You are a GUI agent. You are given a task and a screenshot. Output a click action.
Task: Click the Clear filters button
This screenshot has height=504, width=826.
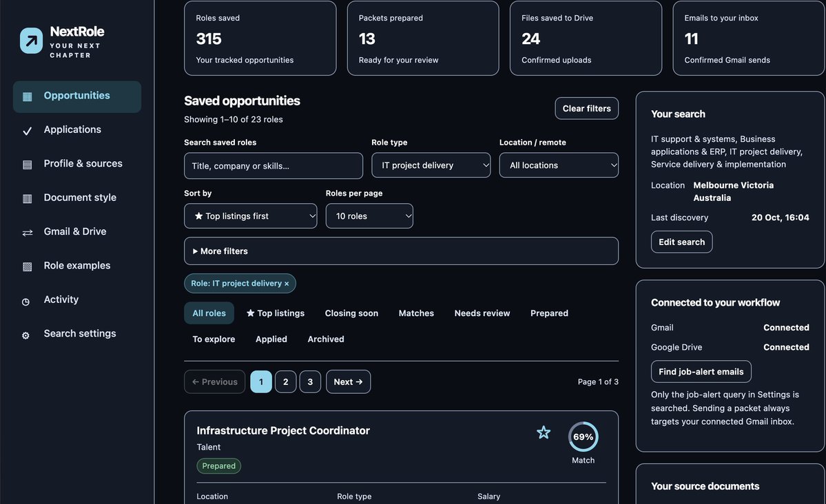[586, 109]
